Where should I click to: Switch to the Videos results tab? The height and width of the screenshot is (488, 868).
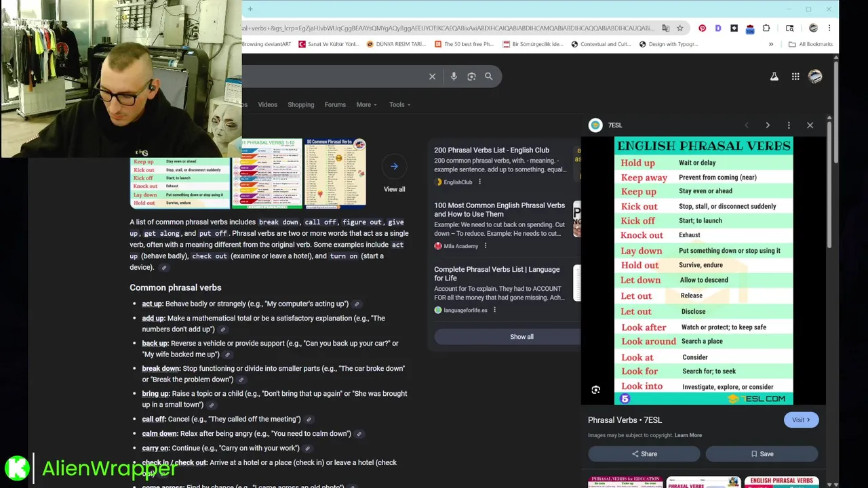point(267,105)
